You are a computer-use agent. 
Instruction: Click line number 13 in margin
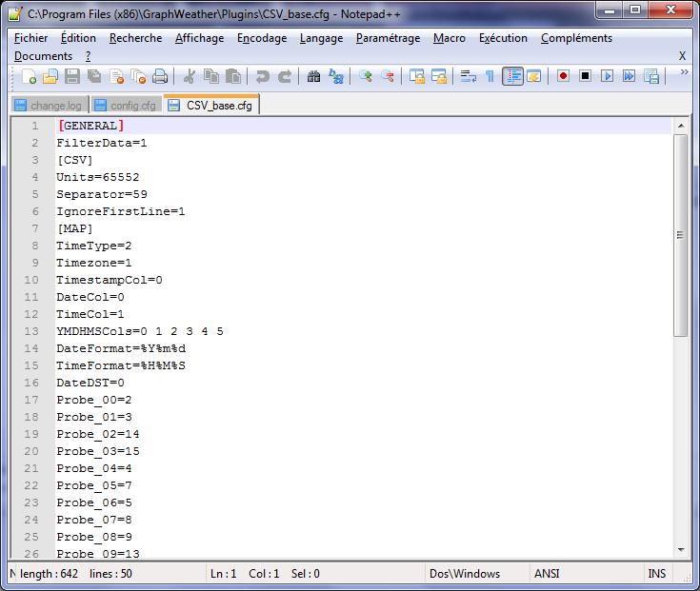pos(31,331)
